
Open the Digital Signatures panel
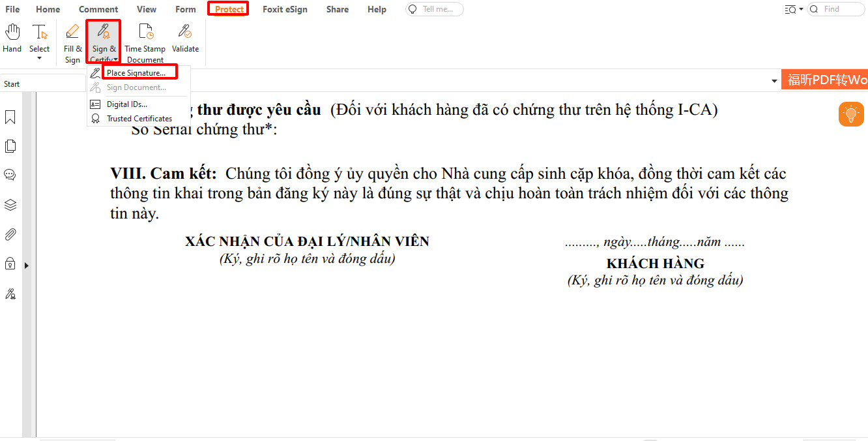click(x=10, y=294)
